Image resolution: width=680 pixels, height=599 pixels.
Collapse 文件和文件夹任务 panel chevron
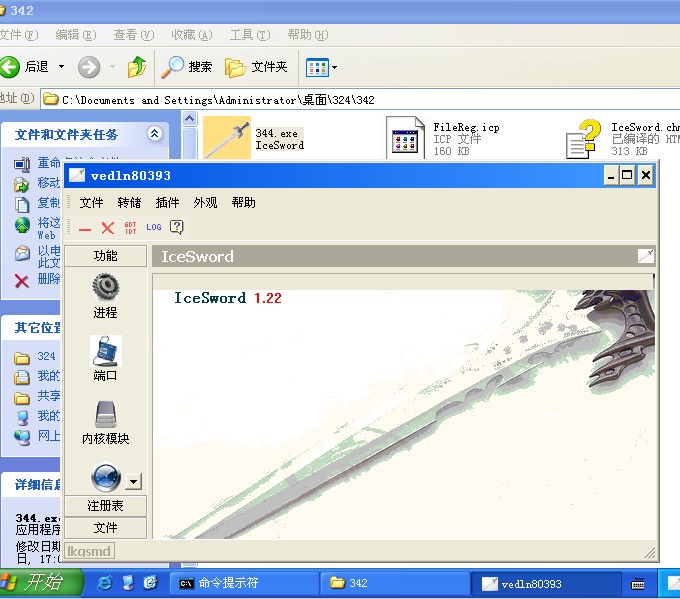click(x=154, y=134)
